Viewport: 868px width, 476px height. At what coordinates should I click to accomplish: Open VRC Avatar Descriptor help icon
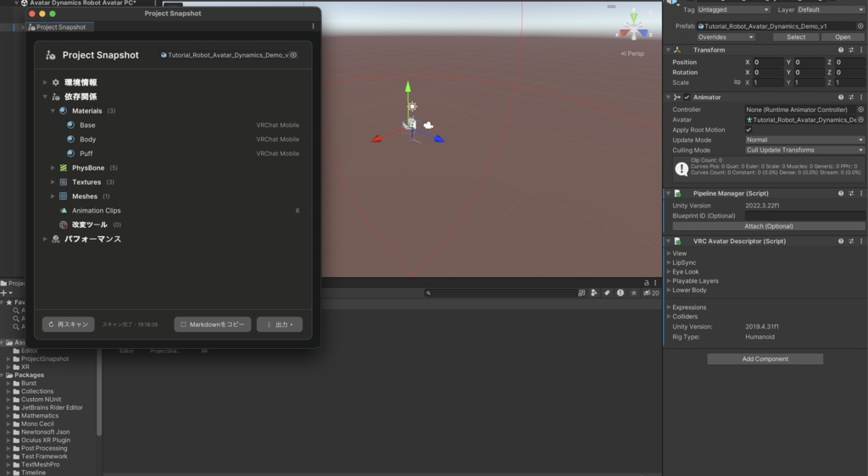pos(841,241)
